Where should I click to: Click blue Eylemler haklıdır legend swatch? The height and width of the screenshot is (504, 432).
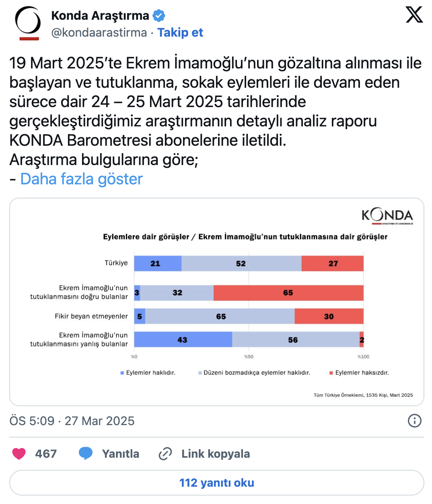coord(122,373)
